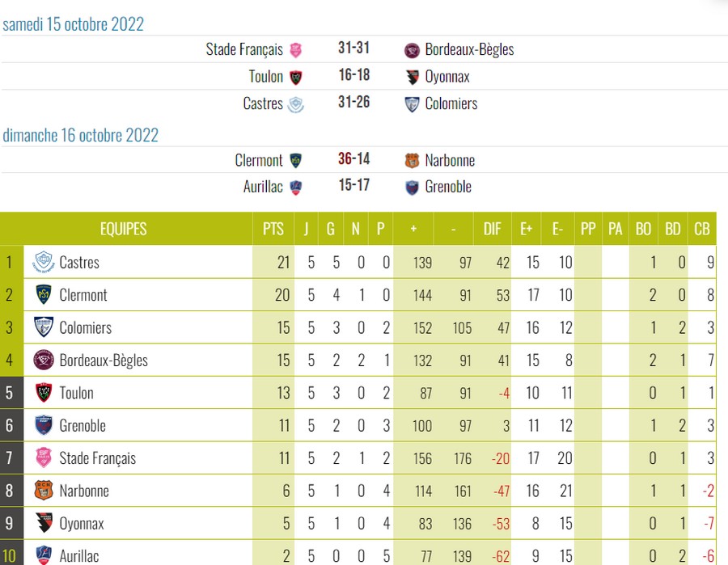Screen dimensions: 728x565
Task: Open the Castres team link in standings
Action: tap(79, 263)
